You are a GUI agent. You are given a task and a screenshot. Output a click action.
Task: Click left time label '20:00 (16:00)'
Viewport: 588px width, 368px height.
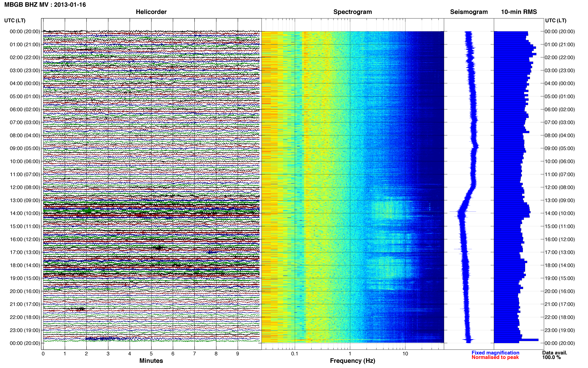(x=25, y=291)
